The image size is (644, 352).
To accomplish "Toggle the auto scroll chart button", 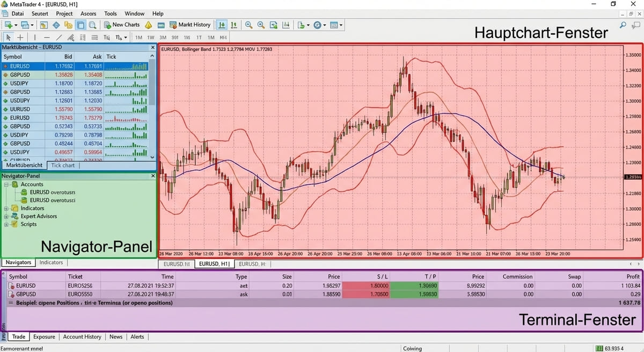I will (234, 25).
